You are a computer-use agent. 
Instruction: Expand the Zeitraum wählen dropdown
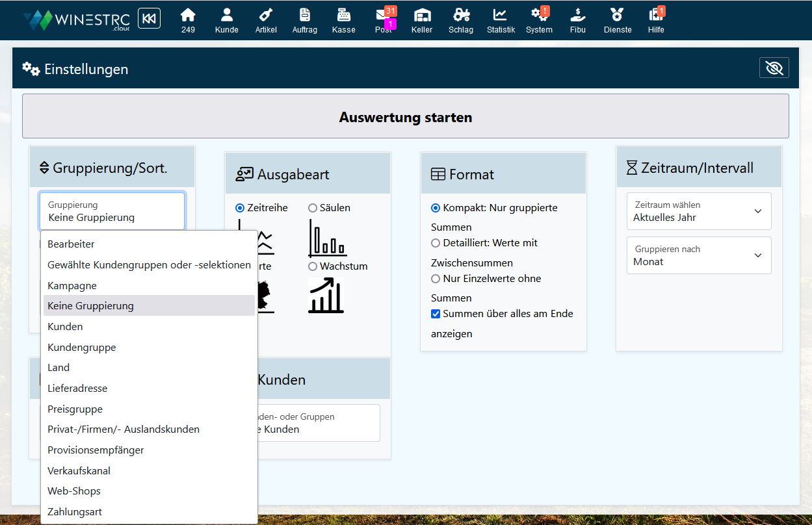(698, 211)
